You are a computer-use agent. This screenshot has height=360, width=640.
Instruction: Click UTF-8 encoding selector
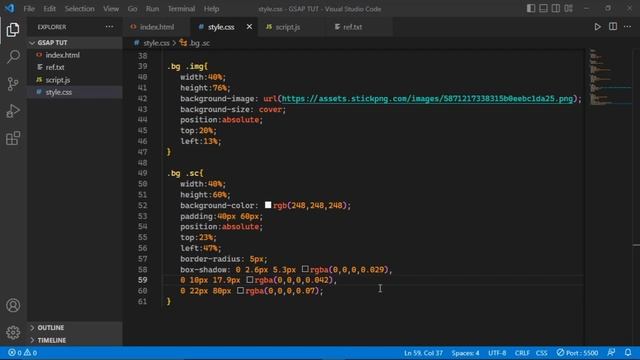point(497,353)
